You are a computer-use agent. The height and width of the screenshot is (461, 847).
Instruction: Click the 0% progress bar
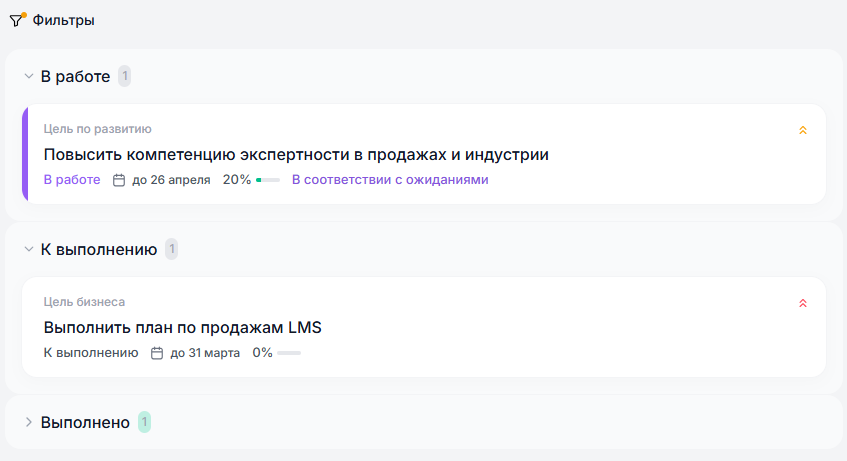point(289,353)
